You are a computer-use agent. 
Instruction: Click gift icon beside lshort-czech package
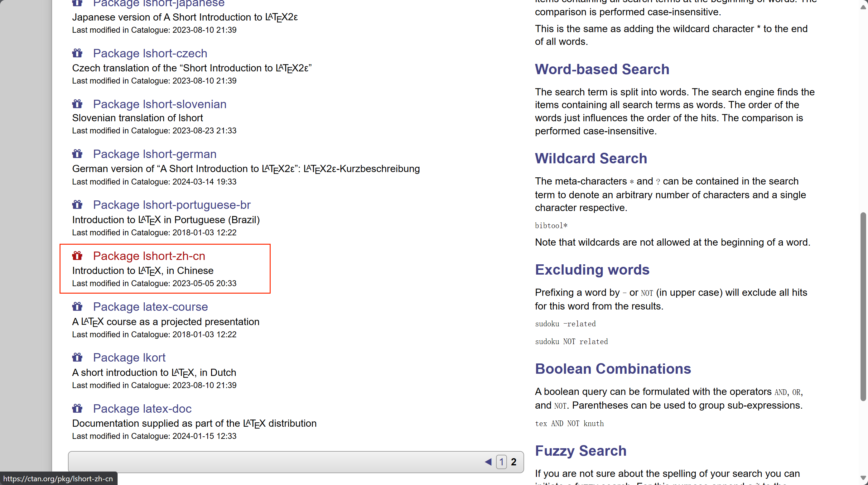click(77, 53)
